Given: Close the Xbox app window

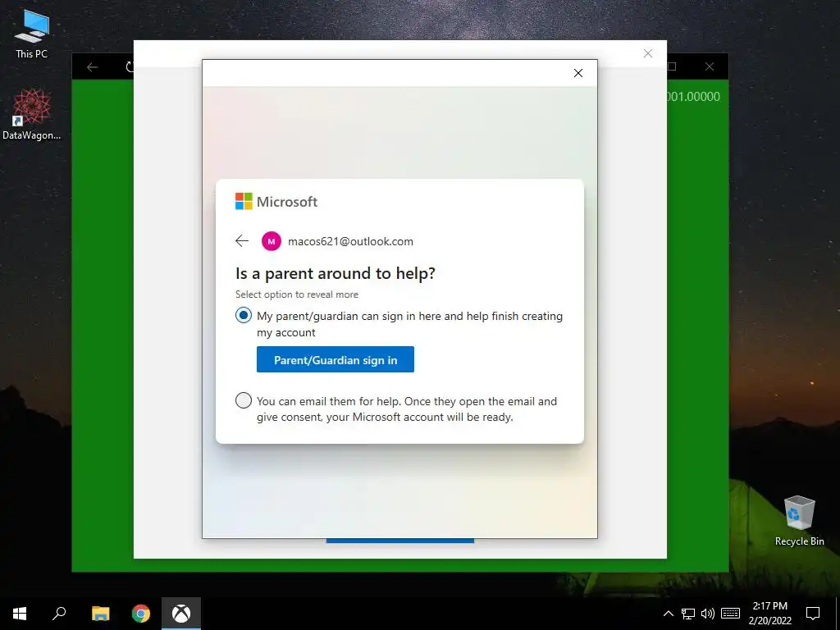Looking at the screenshot, I should pos(710,66).
